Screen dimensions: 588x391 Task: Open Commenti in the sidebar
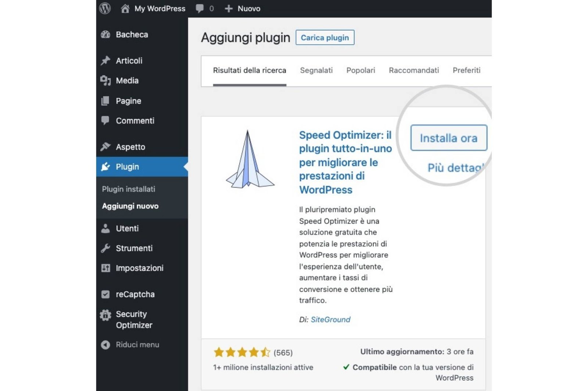tap(135, 121)
